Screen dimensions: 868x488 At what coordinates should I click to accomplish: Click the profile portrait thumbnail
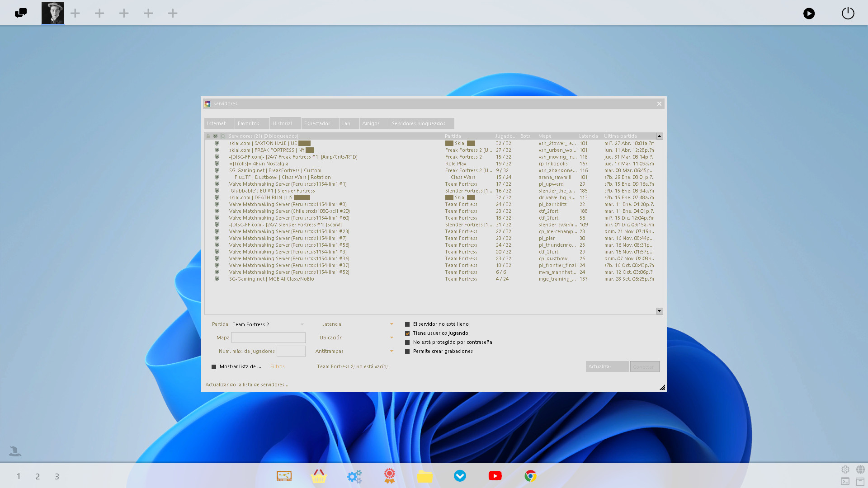click(x=53, y=13)
